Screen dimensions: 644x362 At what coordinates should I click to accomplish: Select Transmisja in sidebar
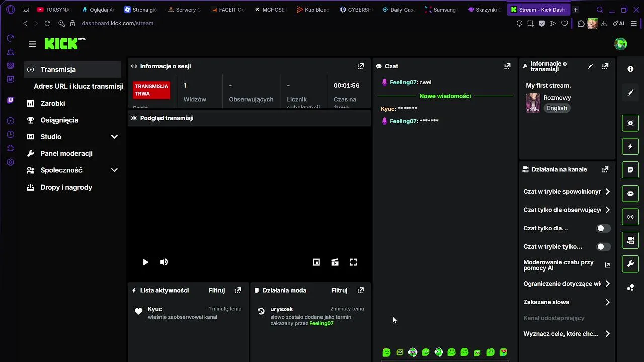pyautogui.click(x=73, y=70)
